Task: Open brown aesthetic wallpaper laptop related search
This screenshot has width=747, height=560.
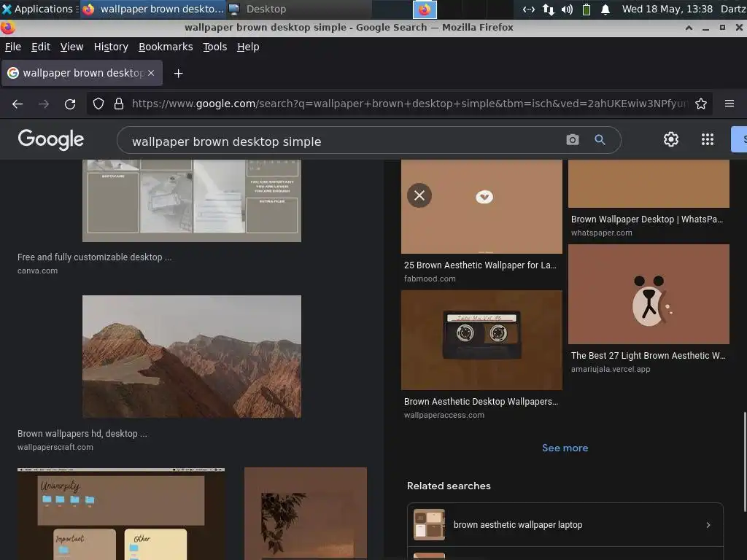Action: pyautogui.click(x=565, y=524)
